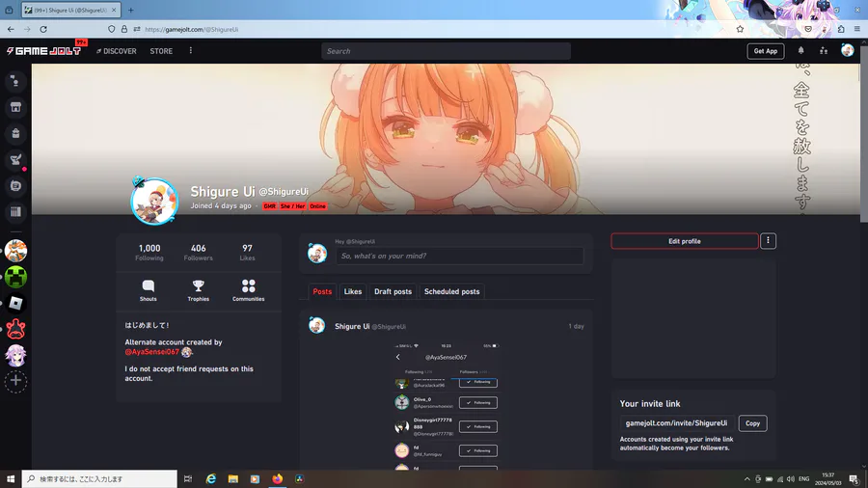Open the post author Shigure Ui name
The height and width of the screenshot is (488, 868).
[x=352, y=326]
